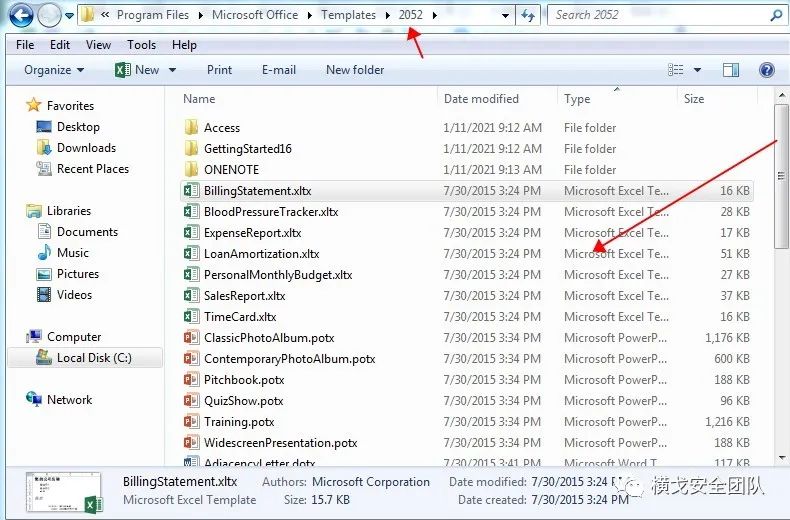The width and height of the screenshot is (790, 520).
Task: Click the Excel New button
Action: point(137,70)
